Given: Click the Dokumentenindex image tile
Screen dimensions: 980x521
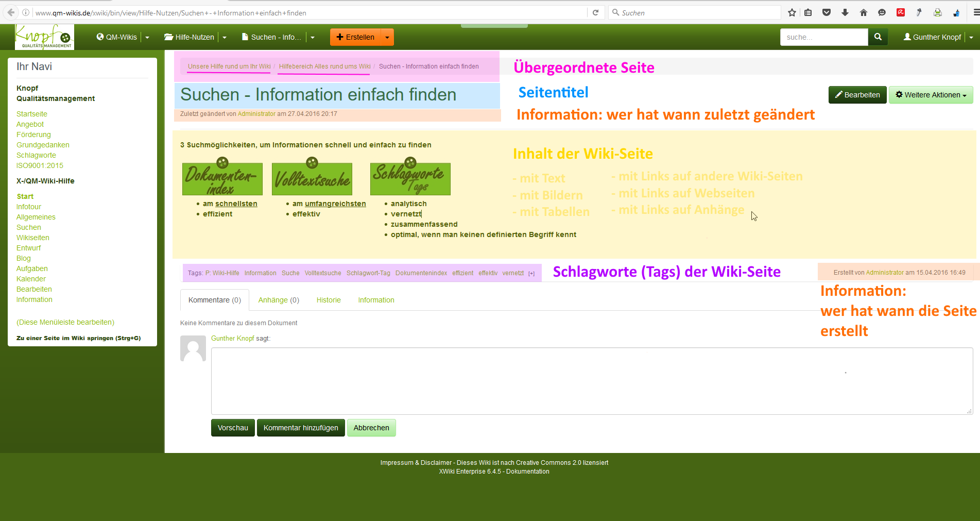Looking at the screenshot, I should click(x=222, y=178).
